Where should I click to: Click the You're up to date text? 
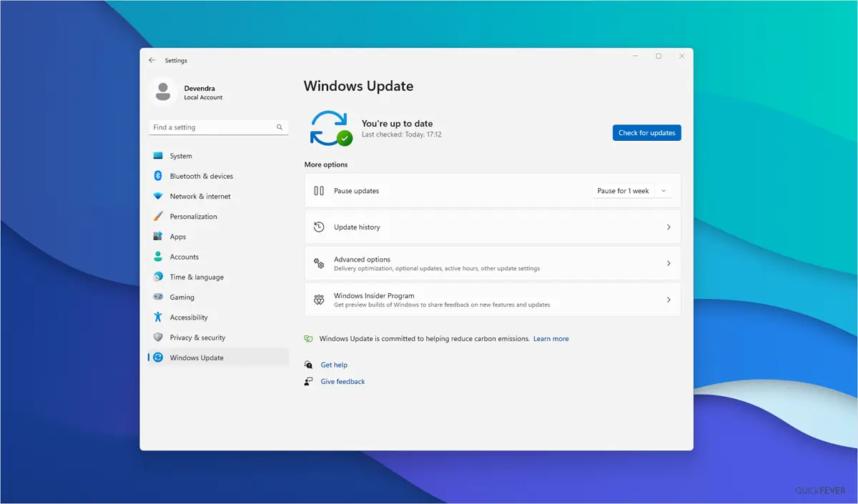click(x=397, y=124)
